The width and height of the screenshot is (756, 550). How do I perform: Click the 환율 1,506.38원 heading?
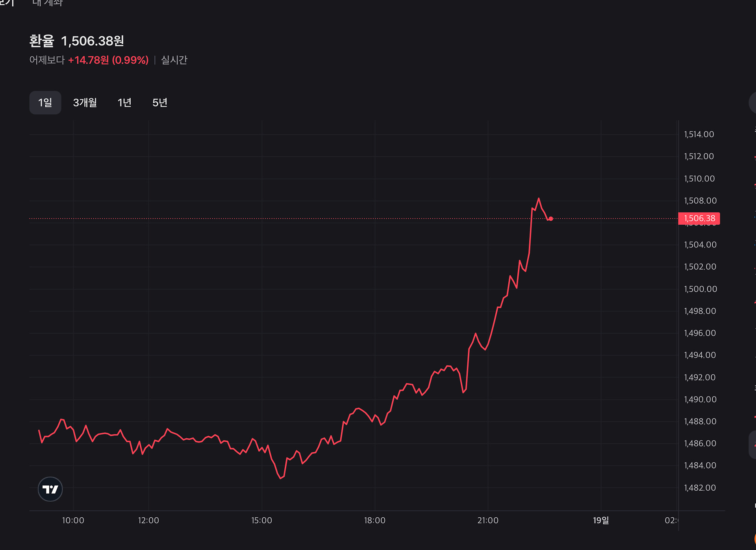[77, 41]
